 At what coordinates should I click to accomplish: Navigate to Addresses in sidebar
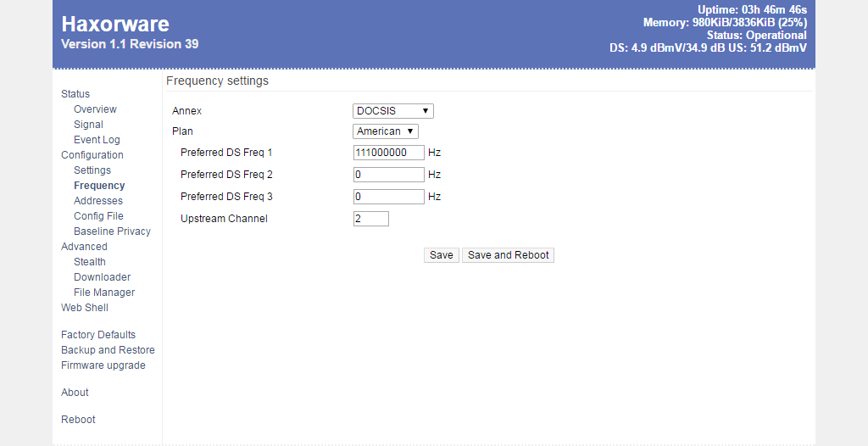point(97,201)
